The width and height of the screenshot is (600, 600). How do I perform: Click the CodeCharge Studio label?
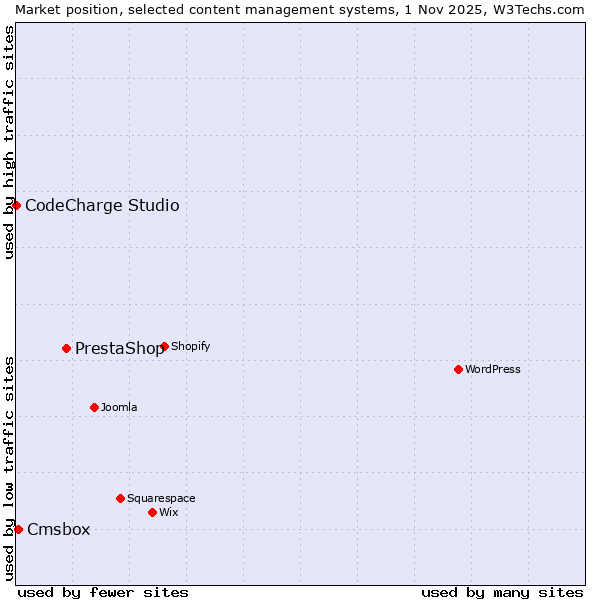point(102,206)
